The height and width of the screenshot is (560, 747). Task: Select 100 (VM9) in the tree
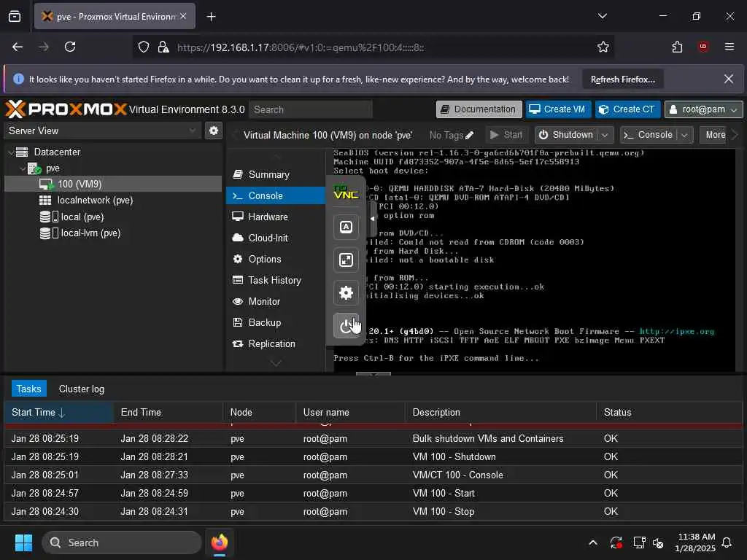tap(113, 184)
